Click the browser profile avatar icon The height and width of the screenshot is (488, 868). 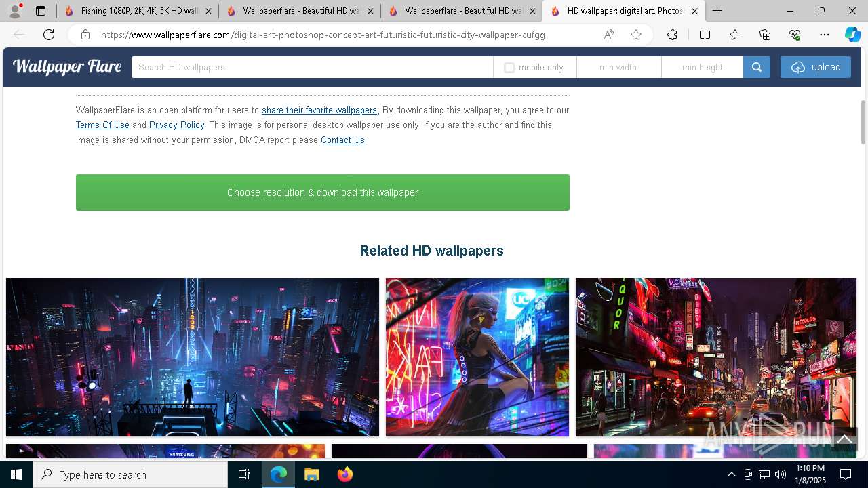(15, 11)
